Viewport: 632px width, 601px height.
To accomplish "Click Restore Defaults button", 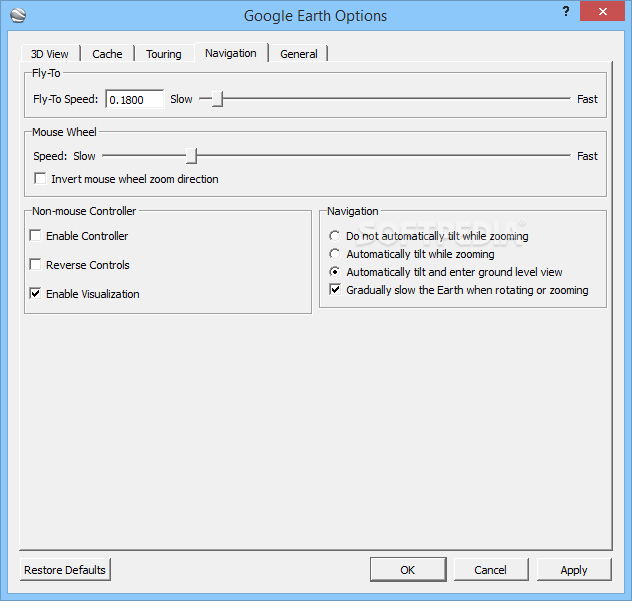I will click(65, 570).
